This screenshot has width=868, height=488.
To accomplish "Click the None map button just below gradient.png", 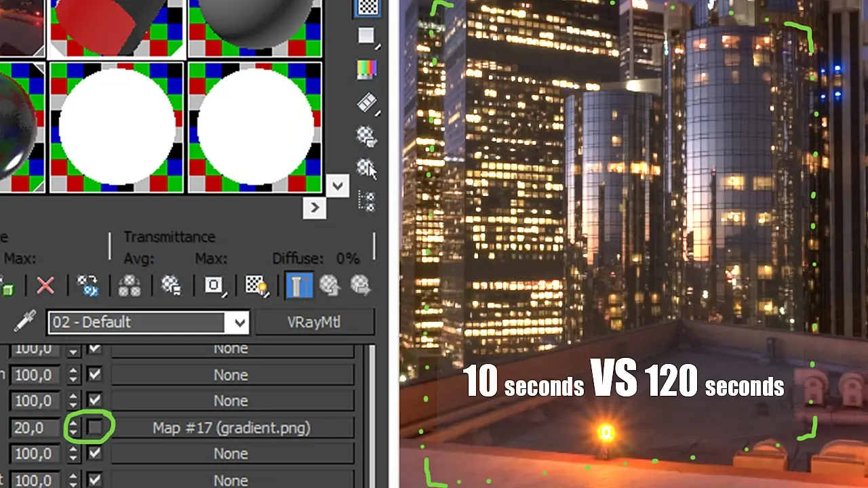I will click(x=232, y=454).
